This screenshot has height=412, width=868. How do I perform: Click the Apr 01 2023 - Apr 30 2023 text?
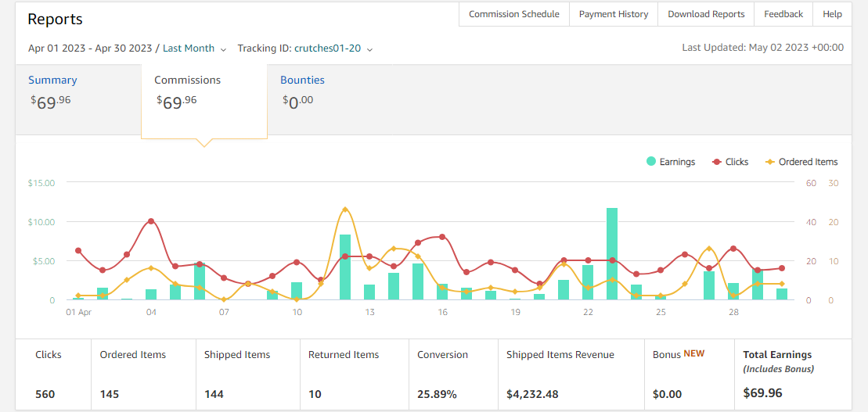point(90,48)
